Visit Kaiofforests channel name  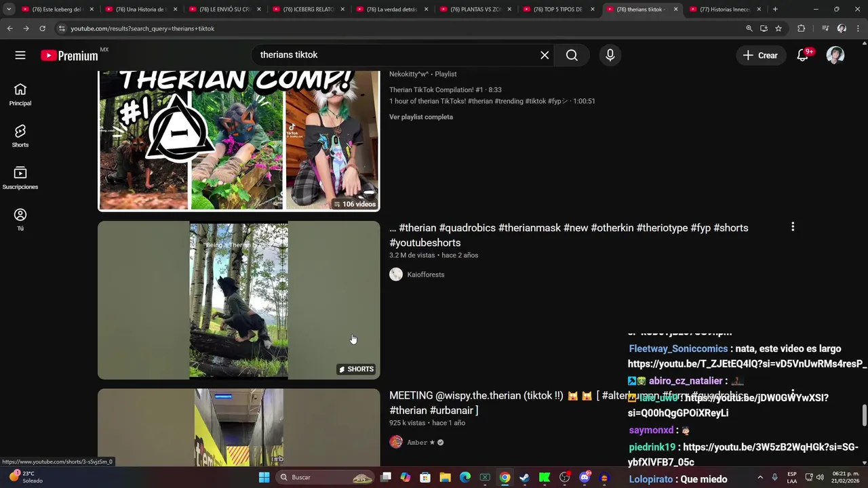[426, 274]
